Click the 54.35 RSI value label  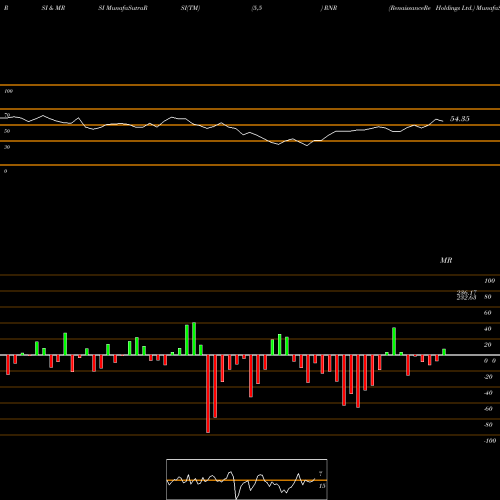[x=460, y=119]
